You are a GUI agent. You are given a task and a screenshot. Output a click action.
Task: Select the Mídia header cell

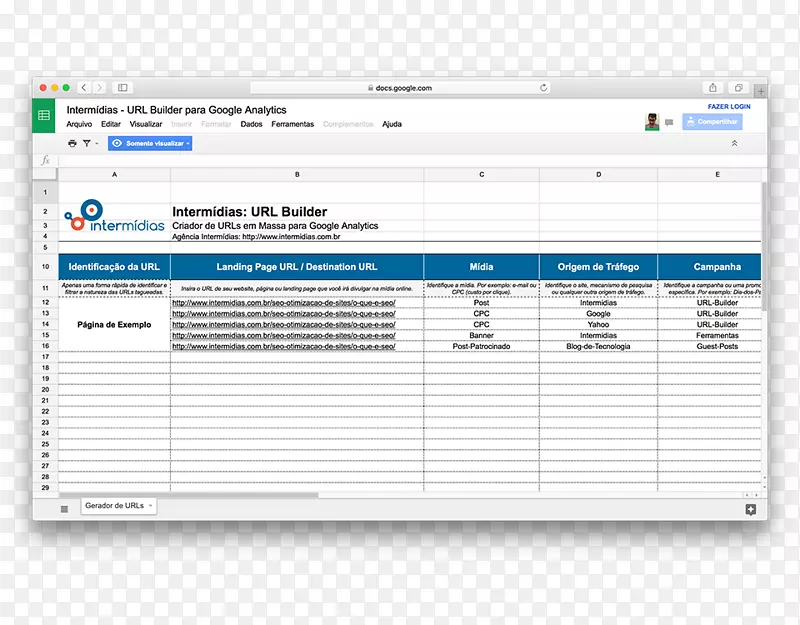click(482, 267)
